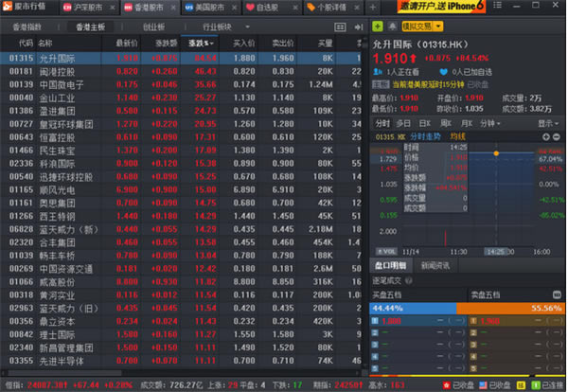568x392 pixels.
Task: Click the orange 55.56% sell ratio bar
Action: [x=511, y=309]
